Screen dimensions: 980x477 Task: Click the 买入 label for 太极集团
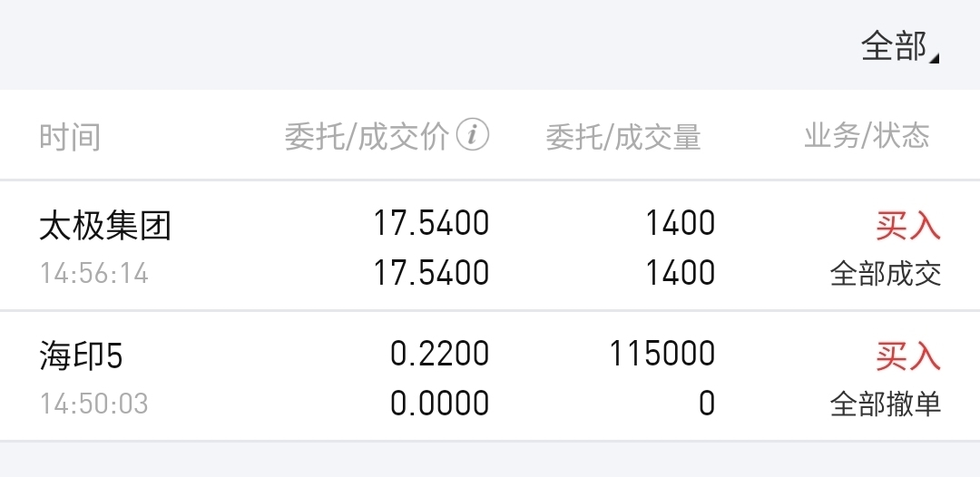click(x=908, y=226)
